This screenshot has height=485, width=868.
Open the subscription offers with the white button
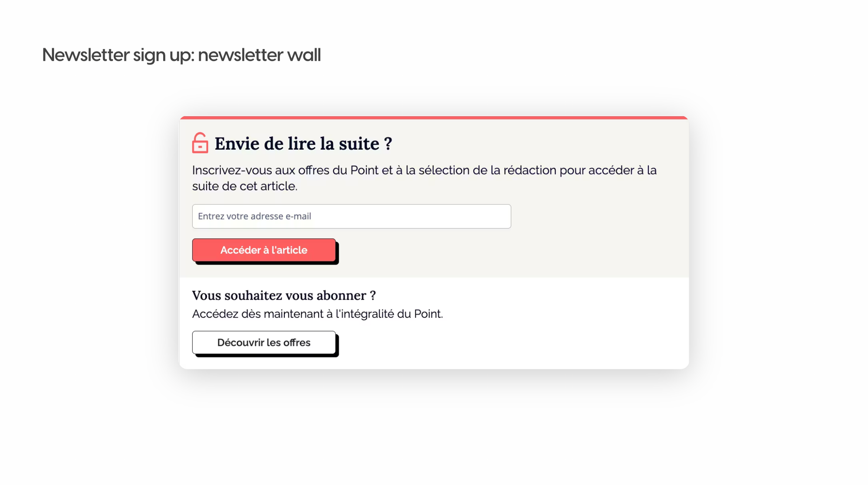263,342
